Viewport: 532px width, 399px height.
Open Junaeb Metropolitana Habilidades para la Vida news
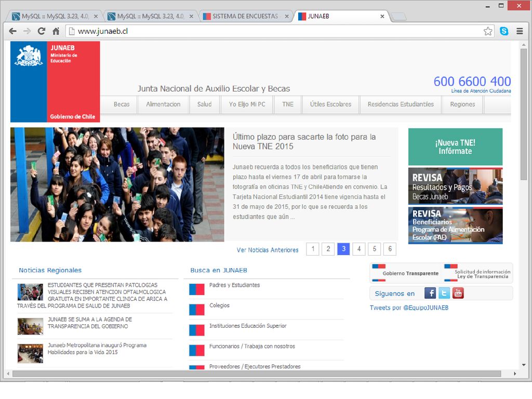pyautogui.click(x=97, y=349)
